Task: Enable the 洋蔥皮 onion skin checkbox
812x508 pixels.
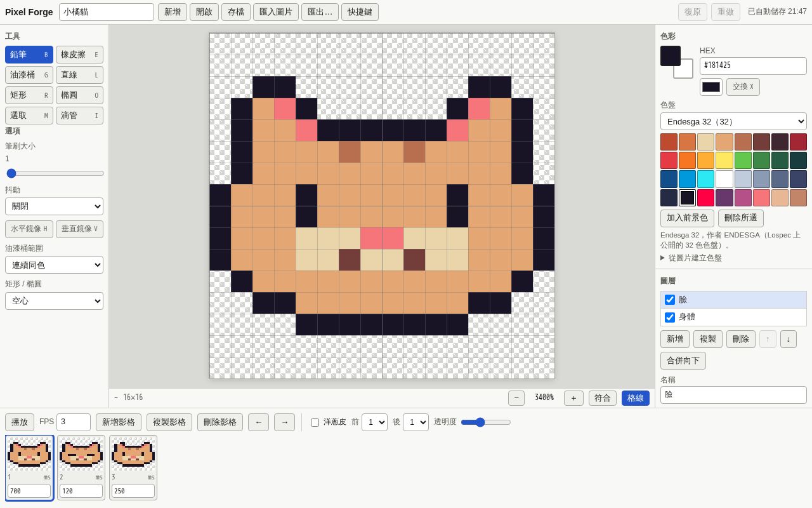Action: point(315,422)
